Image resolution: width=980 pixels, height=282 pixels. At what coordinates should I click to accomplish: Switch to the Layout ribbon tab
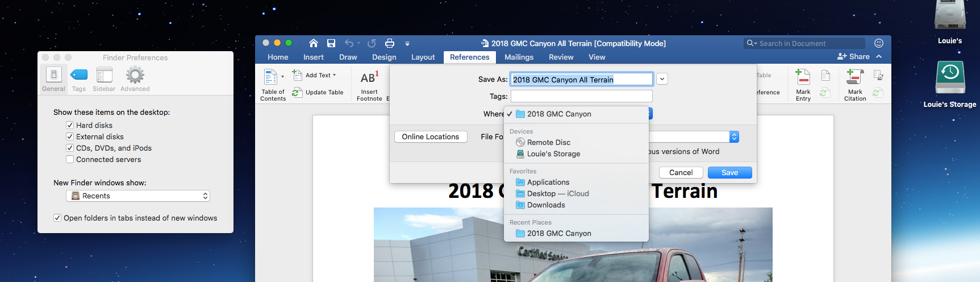point(423,57)
